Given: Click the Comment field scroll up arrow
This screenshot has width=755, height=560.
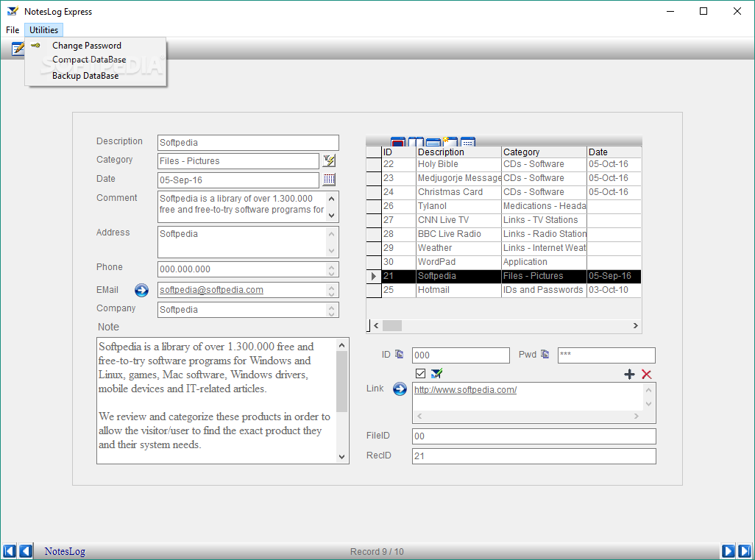Looking at the screenshot, I should tap(331, 199).
